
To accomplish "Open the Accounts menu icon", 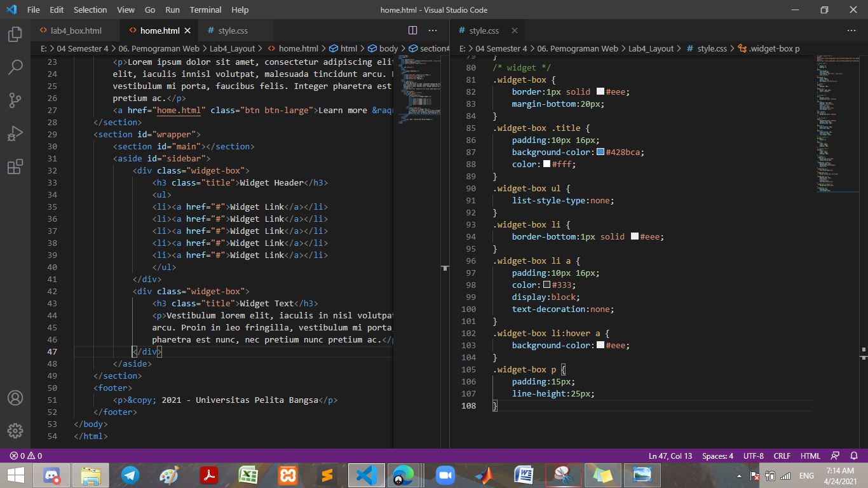I will 15,398.
